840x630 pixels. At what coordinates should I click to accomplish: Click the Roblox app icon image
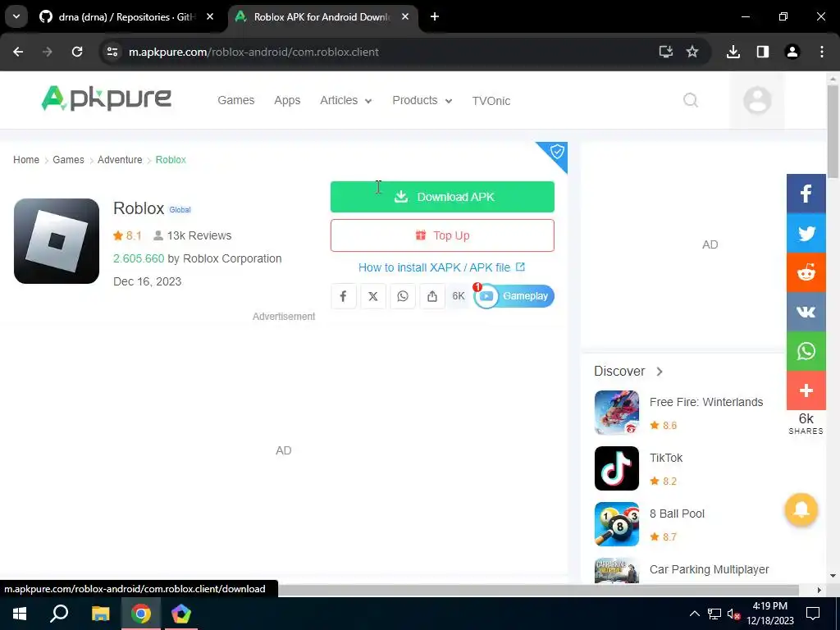tap(57, 241)
